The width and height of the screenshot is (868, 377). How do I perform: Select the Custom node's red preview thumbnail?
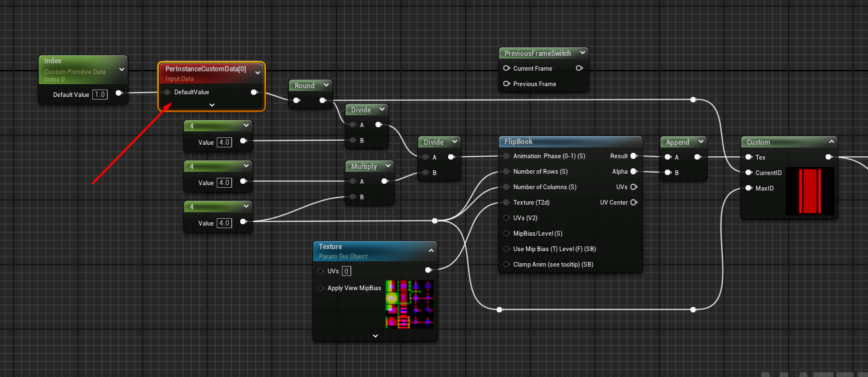tap(809, 192)
